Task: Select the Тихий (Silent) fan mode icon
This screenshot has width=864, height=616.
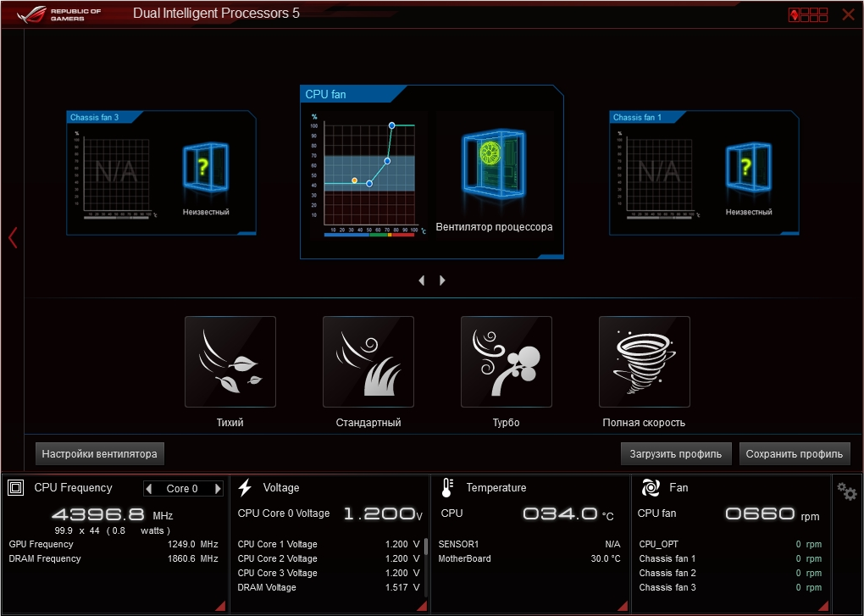Action: (x=230, y=362)
